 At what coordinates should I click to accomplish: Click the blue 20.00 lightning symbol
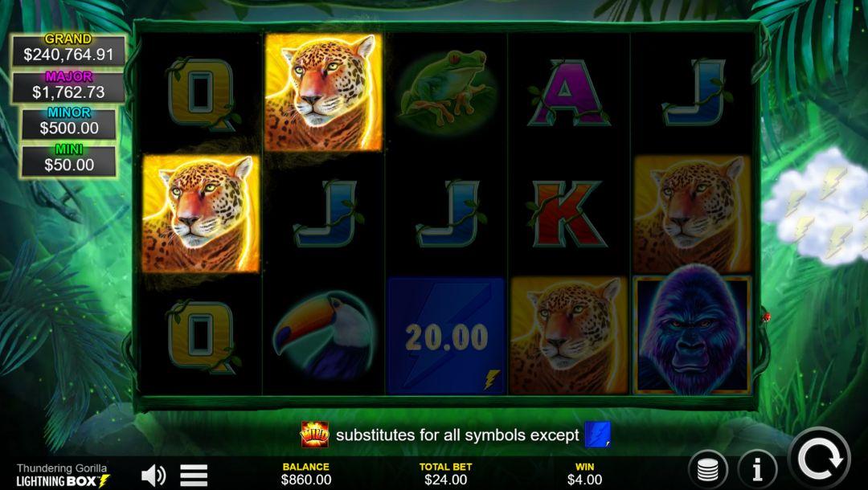[x=446, y=335]
